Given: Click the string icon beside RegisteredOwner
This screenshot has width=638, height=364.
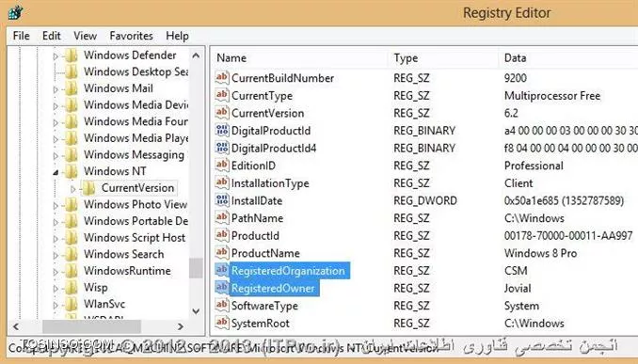Looking at the screenshot, I should click(x=222, y=288).
